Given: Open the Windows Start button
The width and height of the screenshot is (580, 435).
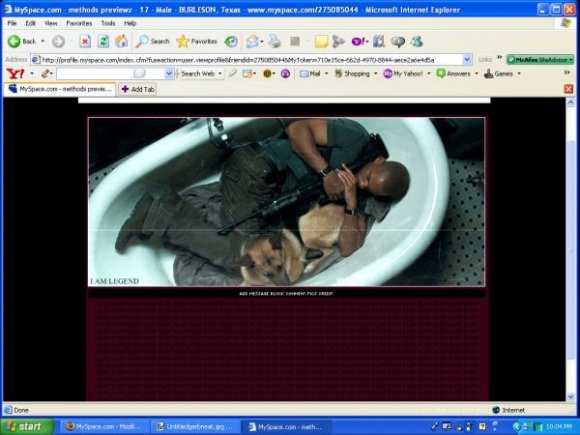Looking at the screenshot, I should click(x=27, y=426).
